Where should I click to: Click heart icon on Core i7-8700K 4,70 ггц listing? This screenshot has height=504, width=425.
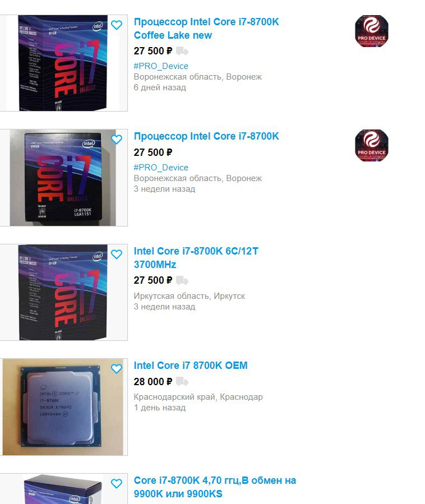pyautogui.click(x=117, y=483)
